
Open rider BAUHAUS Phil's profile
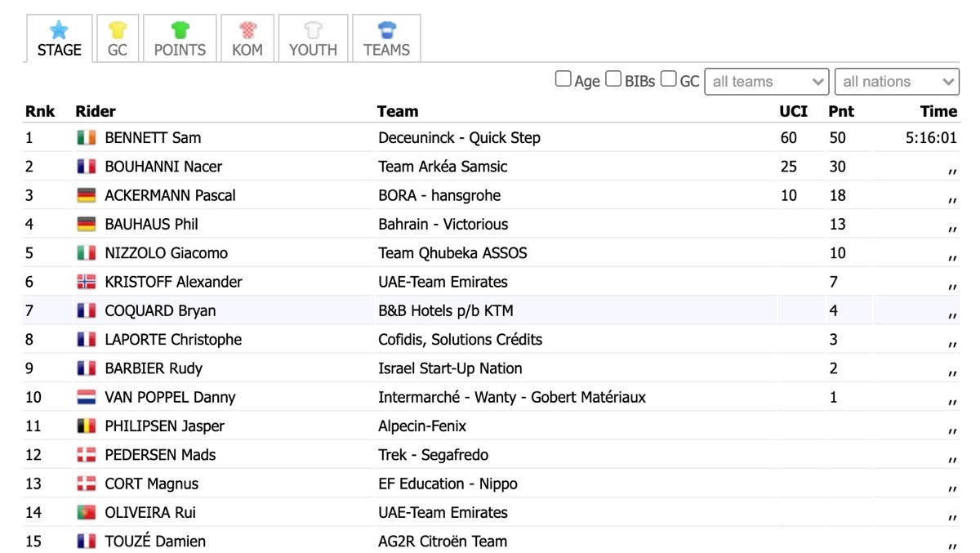151,225
